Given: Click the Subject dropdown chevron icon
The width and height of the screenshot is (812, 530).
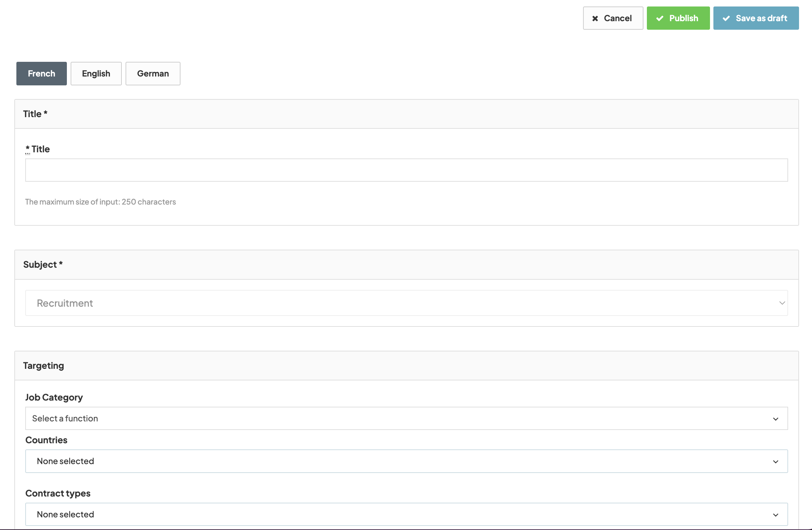Looking at the screenshot, I should [782, 303].
